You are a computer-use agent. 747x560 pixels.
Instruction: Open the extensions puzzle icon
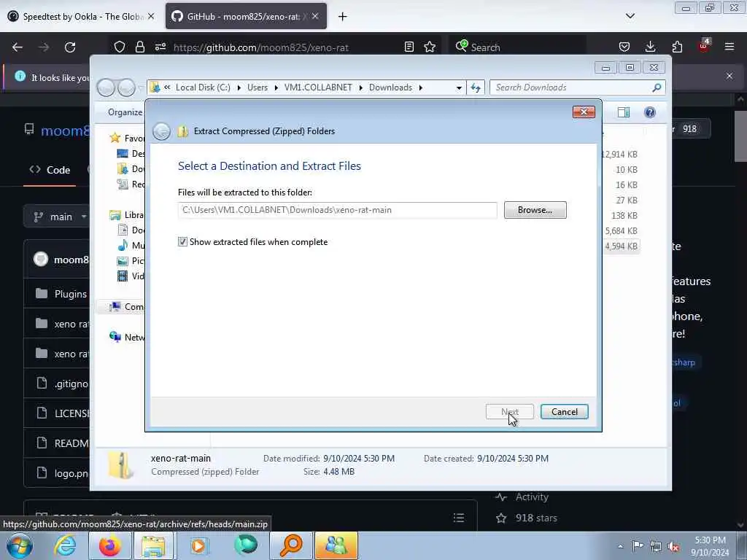677,47
